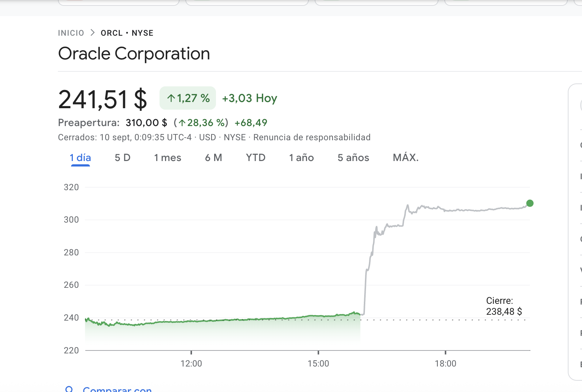
Task: Click the 220 price axis label
Action: coord(71,350)
